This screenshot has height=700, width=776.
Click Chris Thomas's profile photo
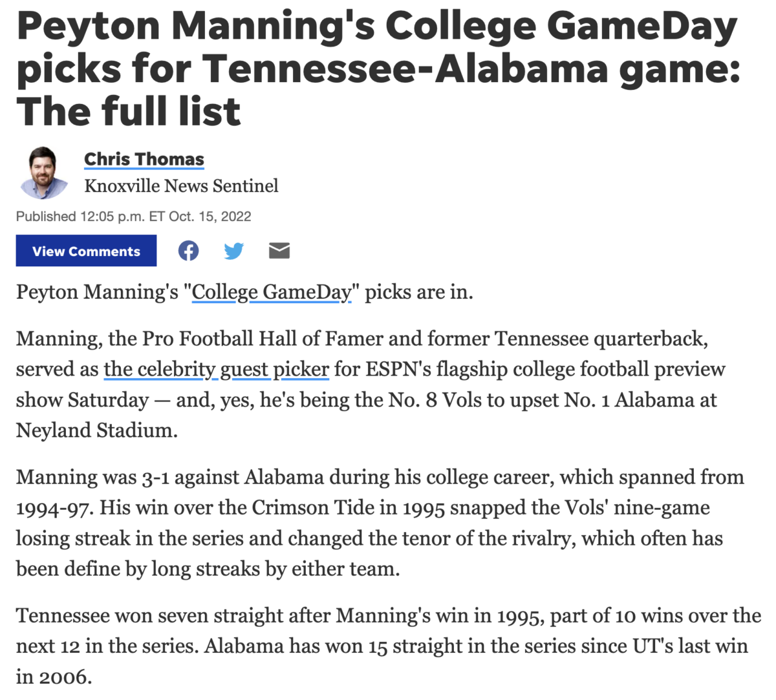coord(43,173)
